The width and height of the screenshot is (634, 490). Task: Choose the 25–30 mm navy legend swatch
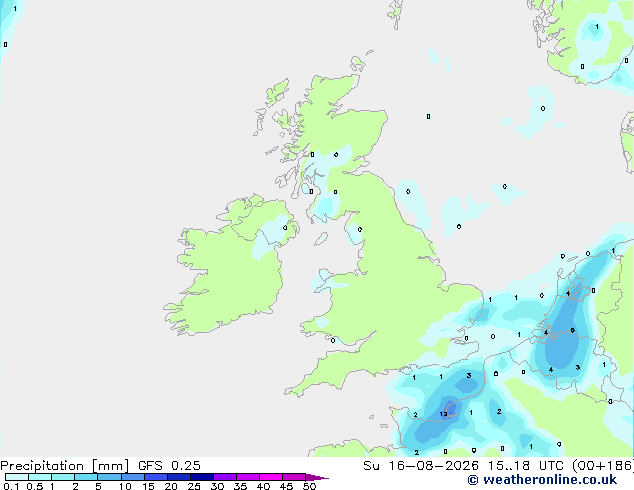click(202, 477)
